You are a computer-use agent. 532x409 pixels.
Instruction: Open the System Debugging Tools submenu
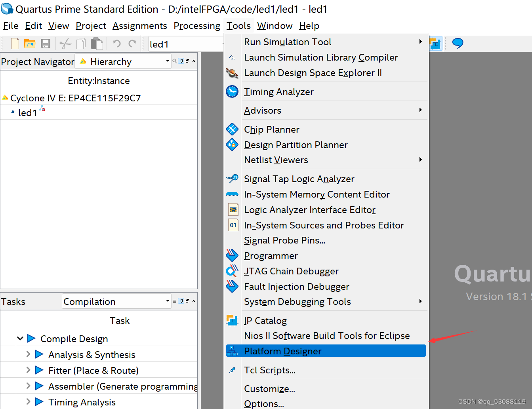(x=326, y=302)
